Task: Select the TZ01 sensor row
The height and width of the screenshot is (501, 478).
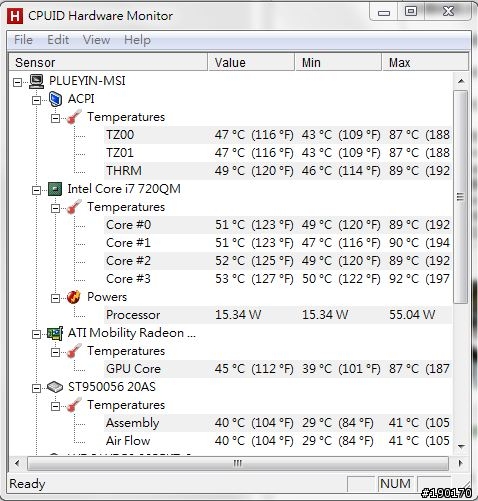Action: (x=278, y=153)
